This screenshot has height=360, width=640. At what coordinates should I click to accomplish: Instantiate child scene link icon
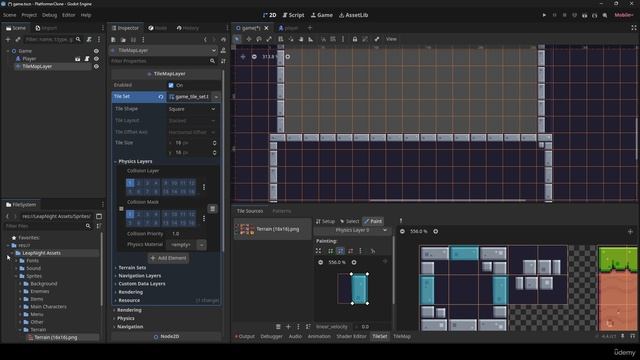(x=18, y=40)
